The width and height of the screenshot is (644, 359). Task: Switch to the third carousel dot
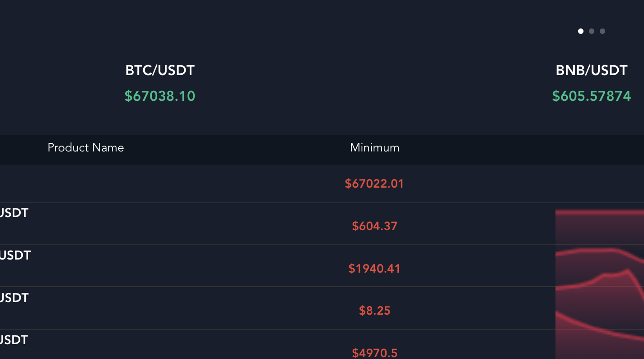[602, 31]
